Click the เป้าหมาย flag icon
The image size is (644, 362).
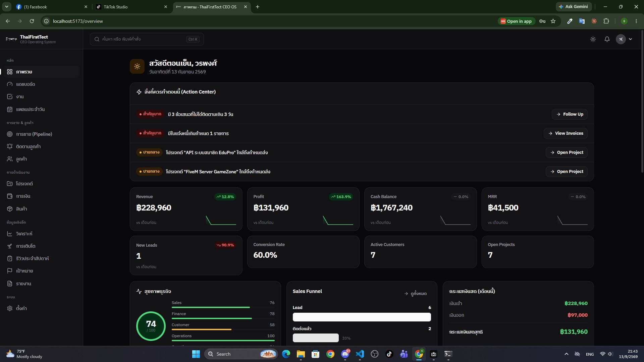click(10, 271)
